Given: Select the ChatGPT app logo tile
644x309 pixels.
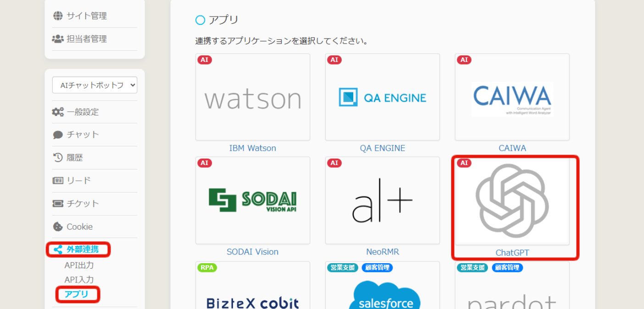Looking at the screenshot, I should (x=512, y=201).
